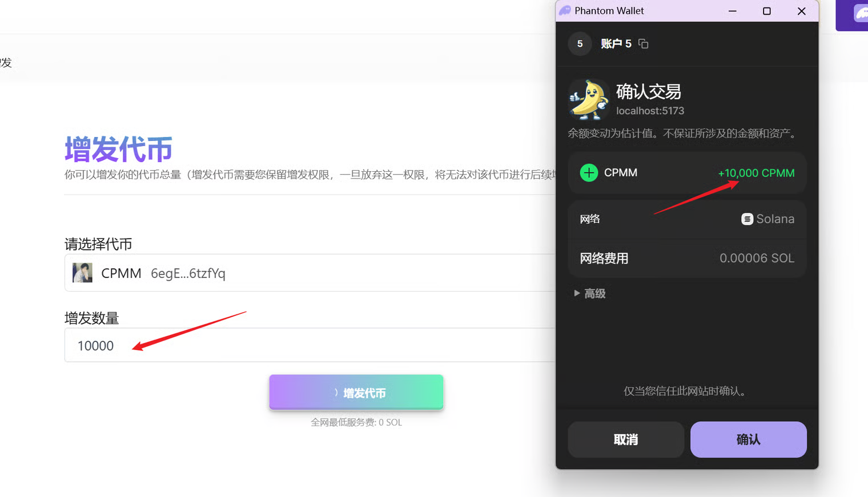Click the green plus CPMM icon
The width and height of the screenshot is (868, 497).
(589, 173)
